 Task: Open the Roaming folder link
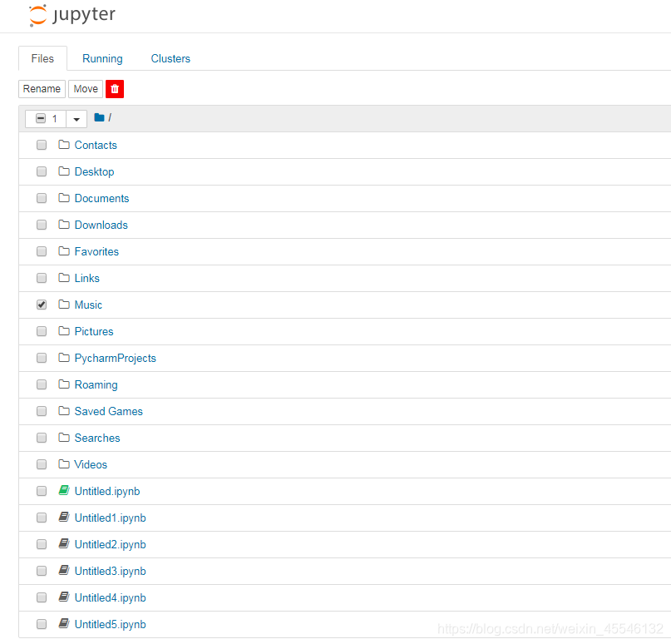[96, 385]
